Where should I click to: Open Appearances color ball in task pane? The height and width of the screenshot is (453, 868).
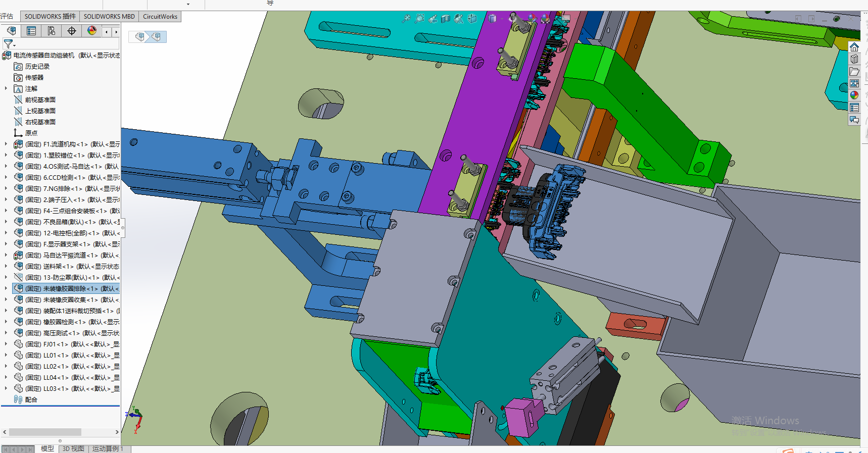click(854, 95)
